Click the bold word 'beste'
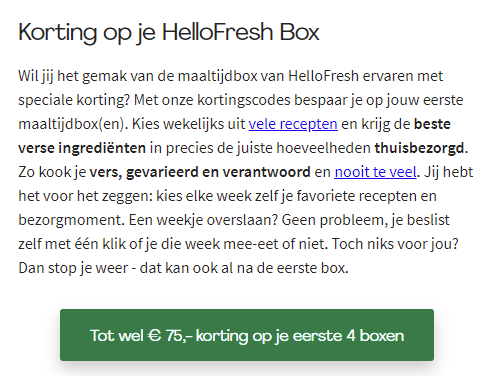 432,124
